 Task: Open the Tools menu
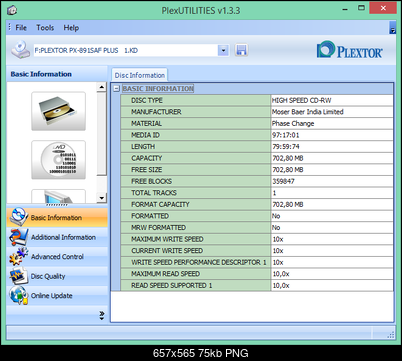click(45, 28)
